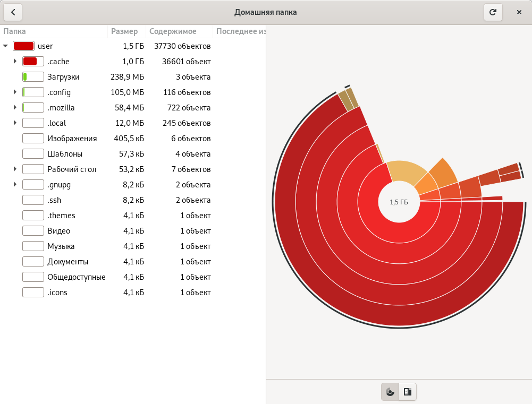
Task: Click the 1,5 ГБ chart center
Action: pos(399,202)
